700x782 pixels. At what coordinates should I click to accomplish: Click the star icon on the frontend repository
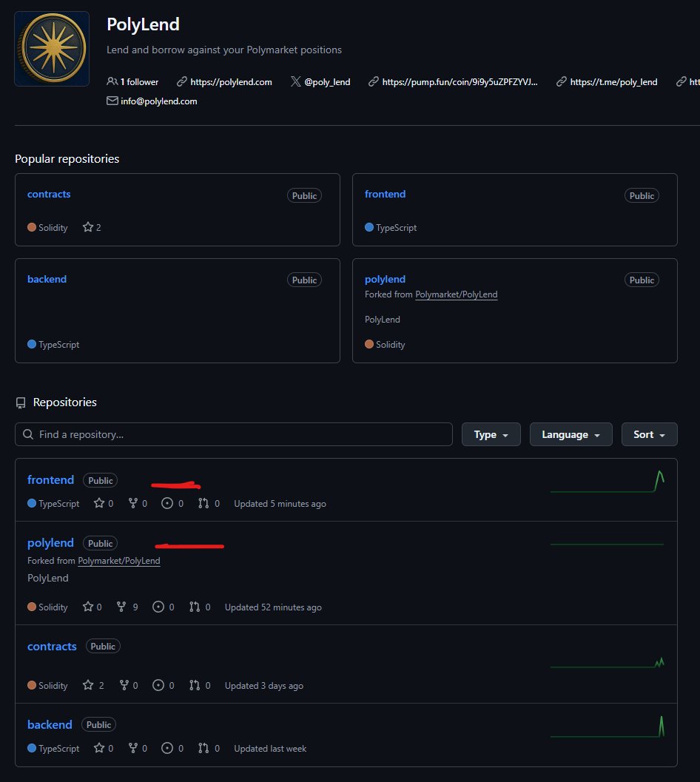pos(99,503)
